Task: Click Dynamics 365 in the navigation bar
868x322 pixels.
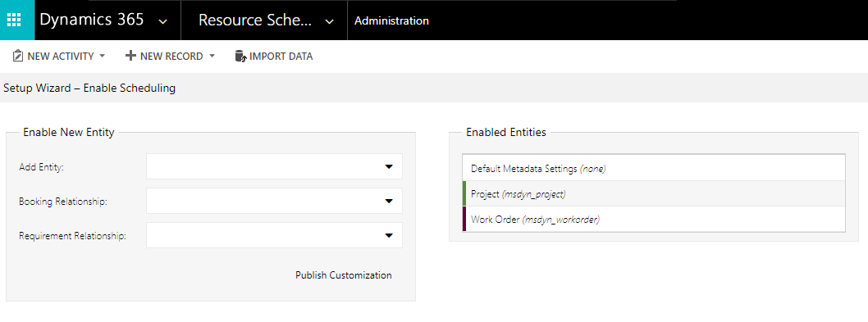Action: tap(92, 20)
